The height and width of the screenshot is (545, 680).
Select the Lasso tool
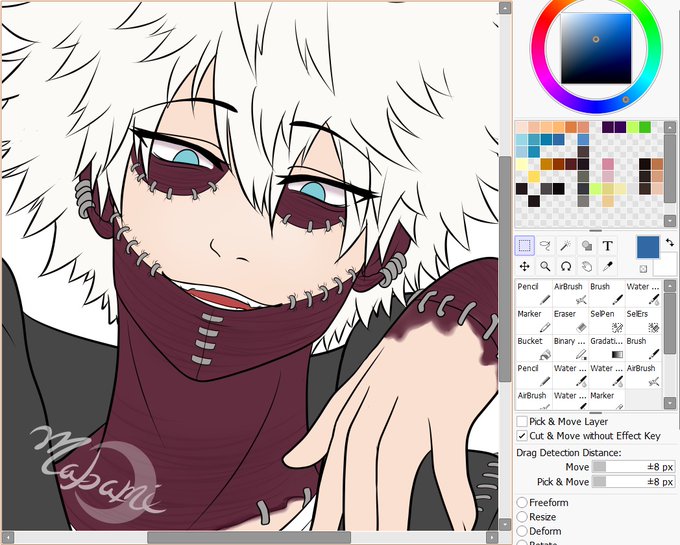tap(545, 246)
